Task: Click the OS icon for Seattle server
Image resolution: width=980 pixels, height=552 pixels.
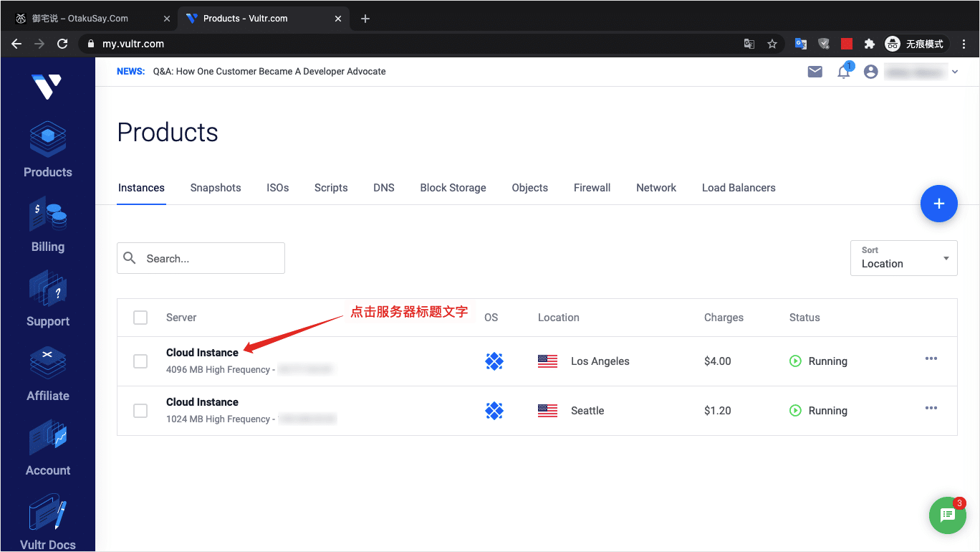Action: [x=494, y=411]
